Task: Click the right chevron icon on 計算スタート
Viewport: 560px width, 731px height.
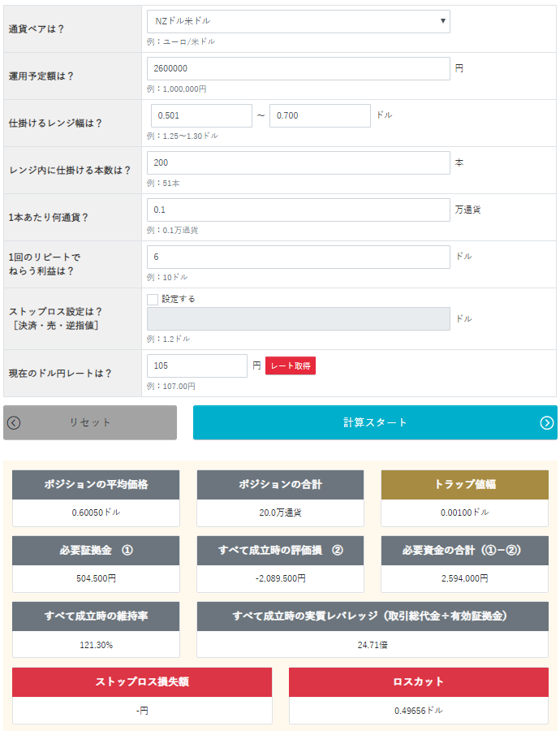Action: (x=546, y=422)
